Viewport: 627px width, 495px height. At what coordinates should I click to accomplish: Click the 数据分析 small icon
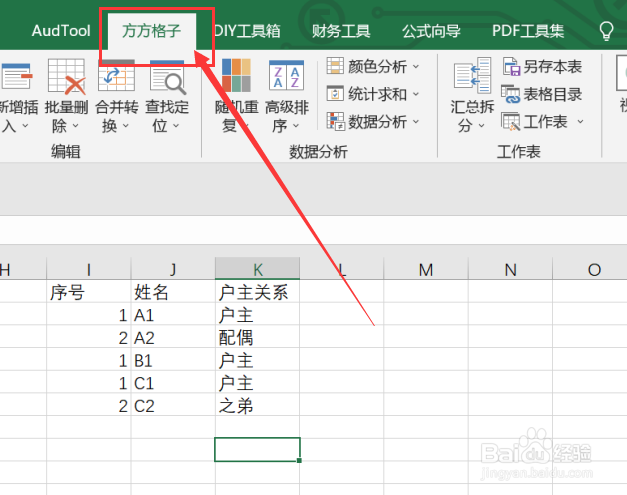click(x=335, y=122)
